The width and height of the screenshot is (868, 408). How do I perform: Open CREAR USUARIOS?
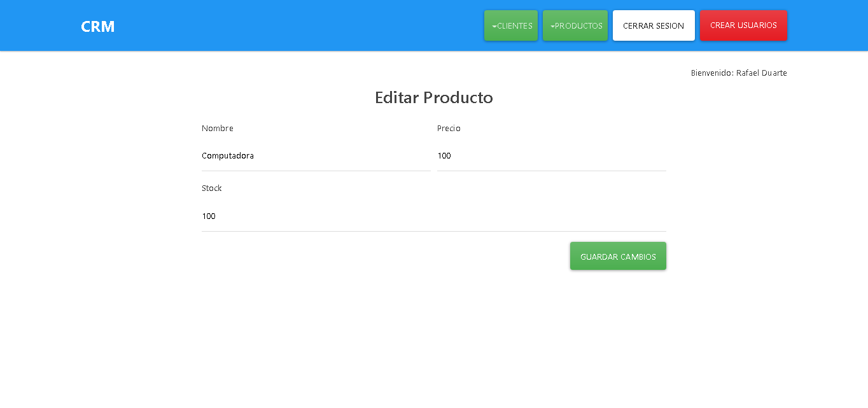[743, 25]
